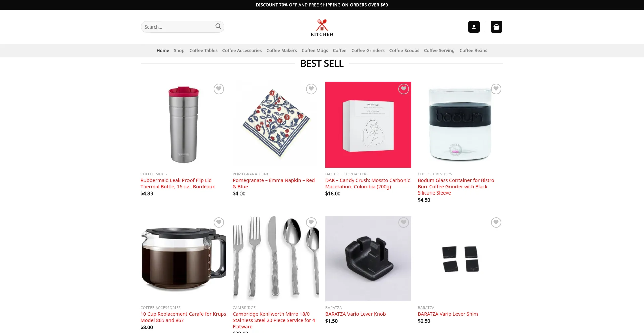Go to the Shop menu item
The height and width of the screenshot is (333, 644).
pyautogui.click(x=179, y=50)
